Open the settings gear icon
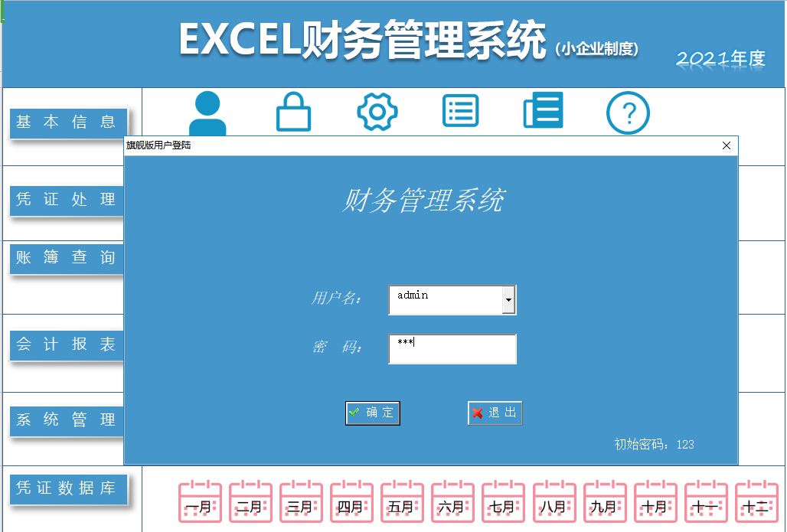 [377, 112]
